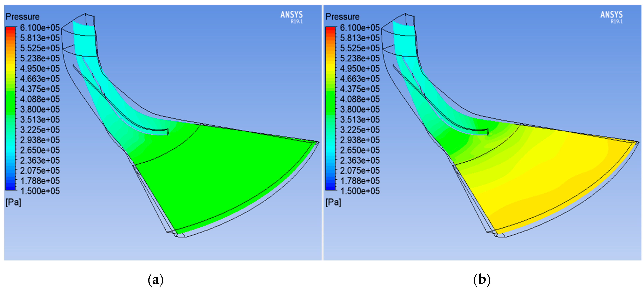Click the 6.100e+05 label in left legend
644x290 pixels.
(x=40, y=27)
